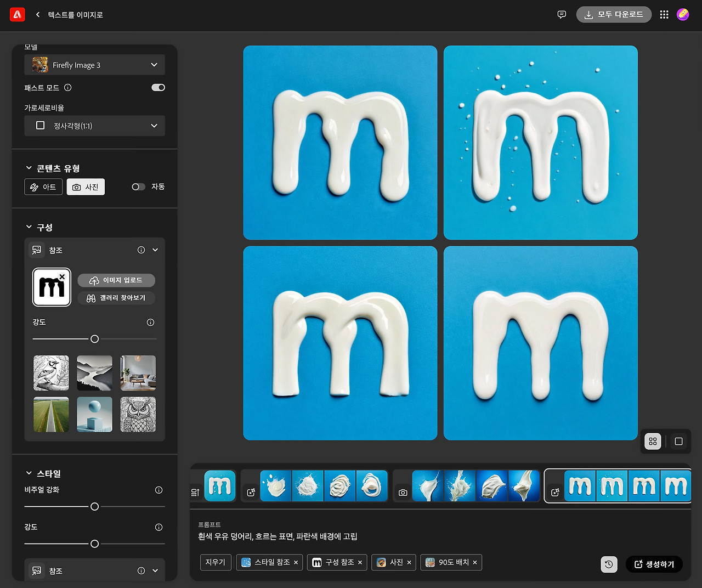Turn off the 패스트 모드 switch
702x588 pixels.
tap(158, 88)
